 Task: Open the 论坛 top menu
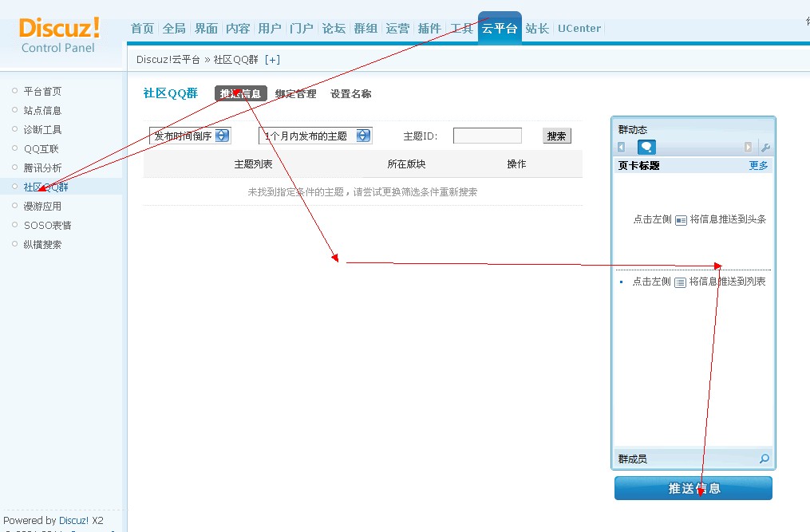coord(334,29)
